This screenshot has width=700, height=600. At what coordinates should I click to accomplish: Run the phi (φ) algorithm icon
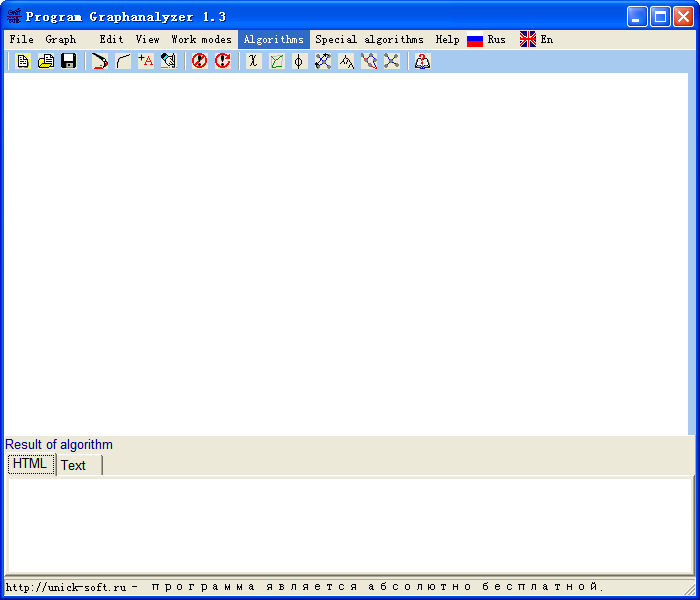click(x=299, y=61)
